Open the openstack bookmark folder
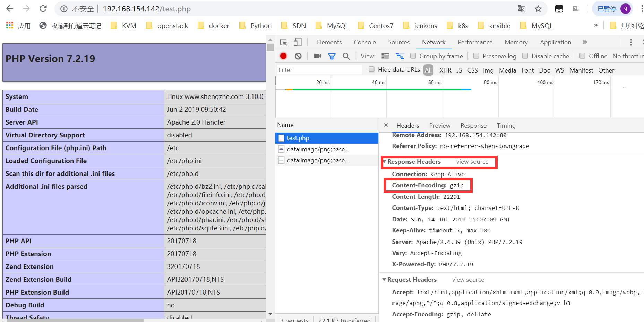Screen dimensions: 644x322 167,26
